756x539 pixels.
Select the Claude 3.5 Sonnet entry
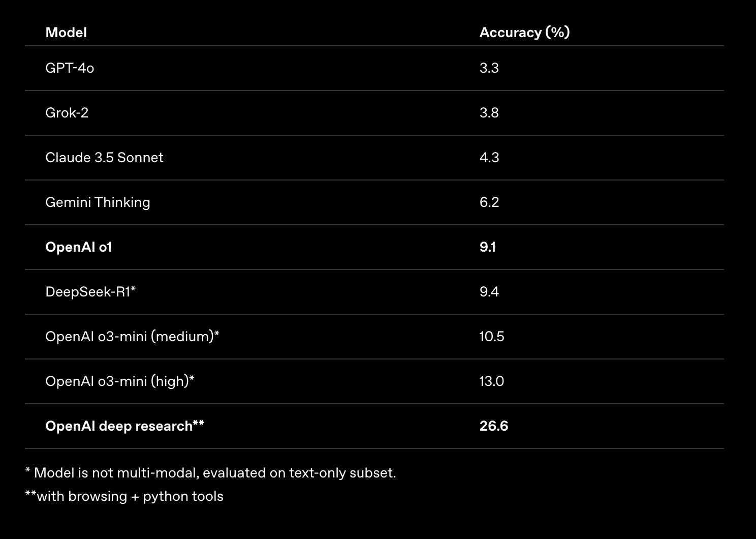104,158
